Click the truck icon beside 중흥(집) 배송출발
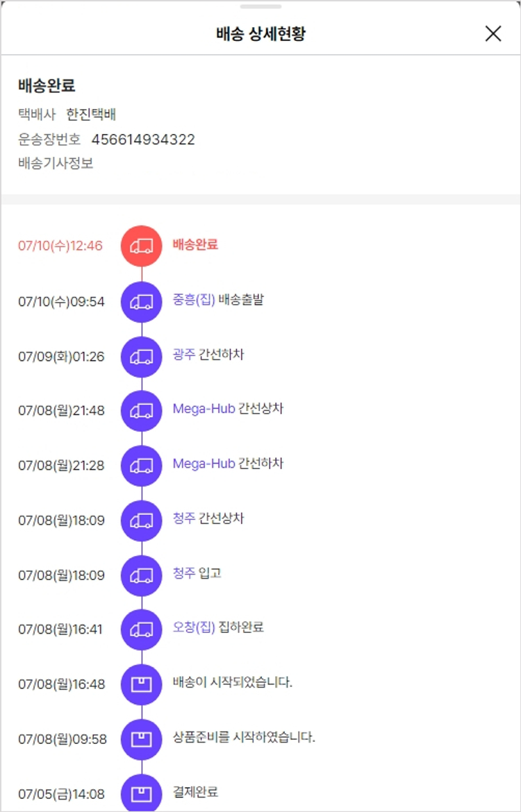 tap(142, 302)
